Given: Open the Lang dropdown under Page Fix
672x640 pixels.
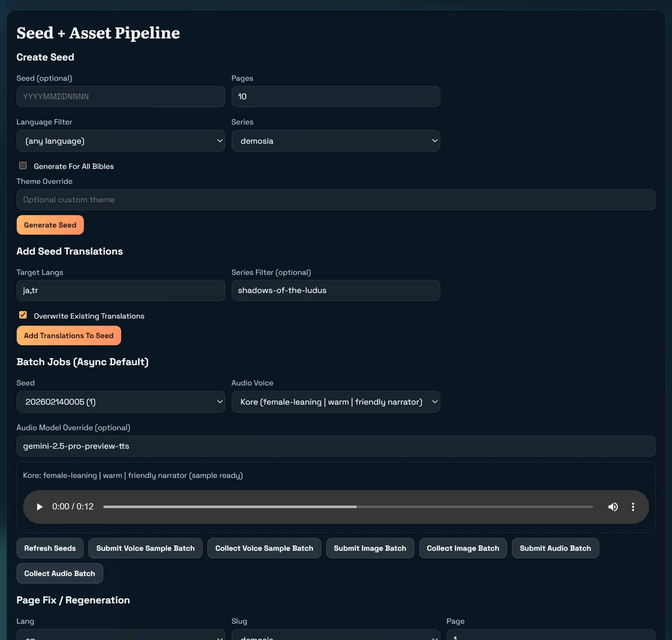Looking at the screenshot, I should click(x=121, y=635).
